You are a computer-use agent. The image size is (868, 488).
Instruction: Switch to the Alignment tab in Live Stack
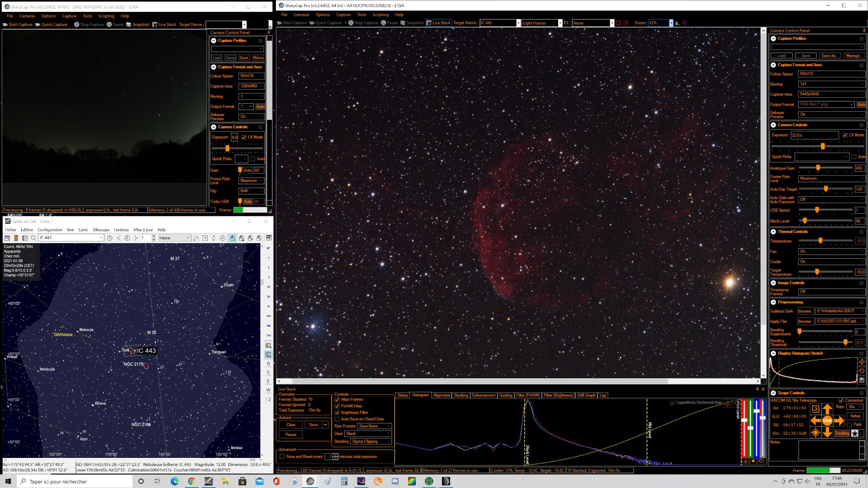coord(441,395)
